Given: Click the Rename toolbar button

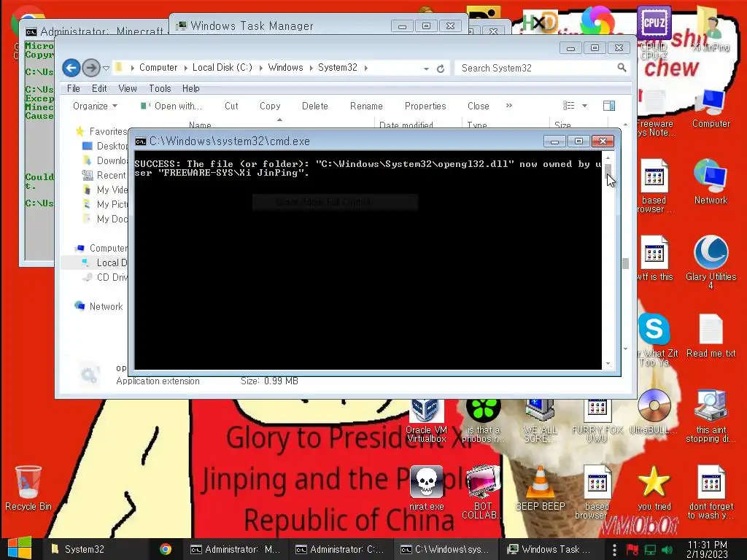Looking at the screenshot, I should click(366, 106).
